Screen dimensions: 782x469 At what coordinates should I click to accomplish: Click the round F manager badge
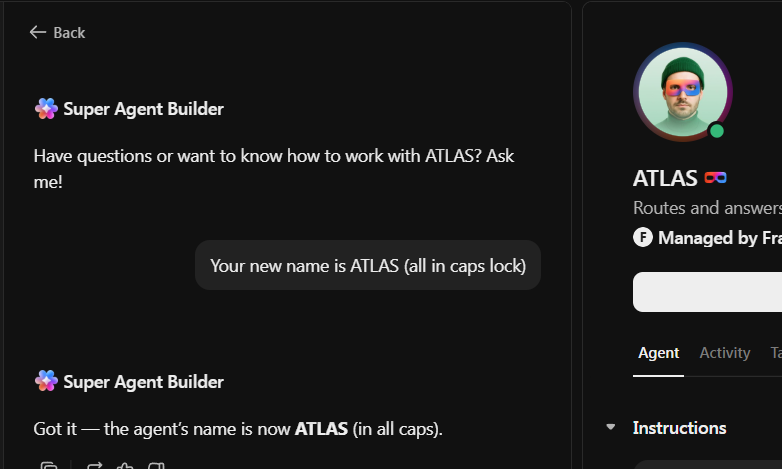click(x=643, y=238)
